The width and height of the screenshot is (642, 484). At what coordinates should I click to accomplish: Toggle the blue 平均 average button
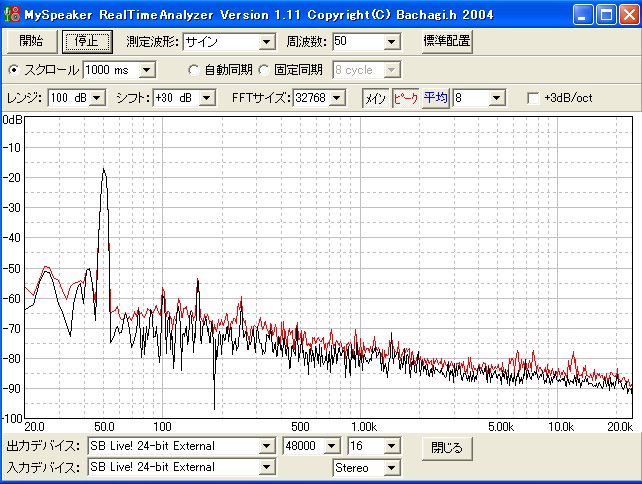(436, 98)
